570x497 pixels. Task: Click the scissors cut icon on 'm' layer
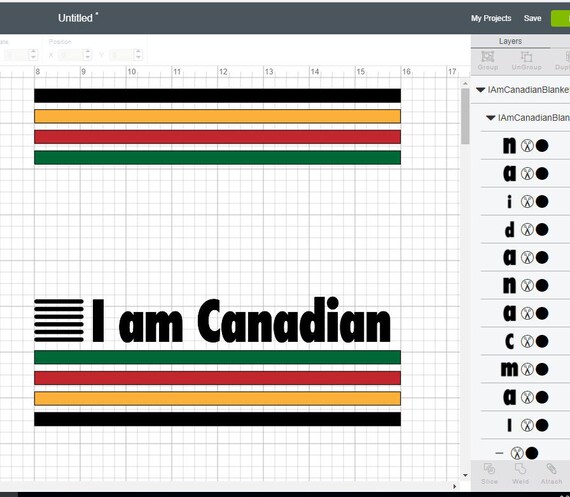tap(527, 369)
